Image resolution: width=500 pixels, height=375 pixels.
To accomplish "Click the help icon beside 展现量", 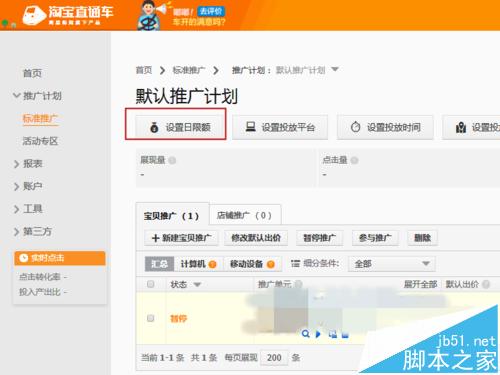I will [x=172, y=161].
